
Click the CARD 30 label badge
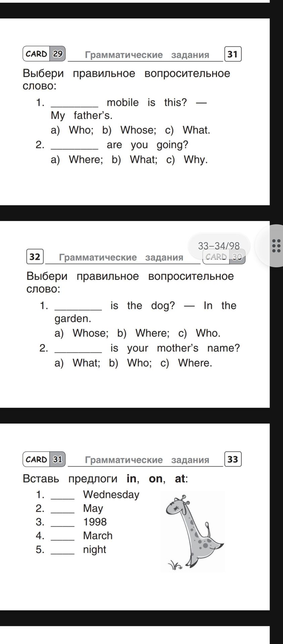[224, 257]
